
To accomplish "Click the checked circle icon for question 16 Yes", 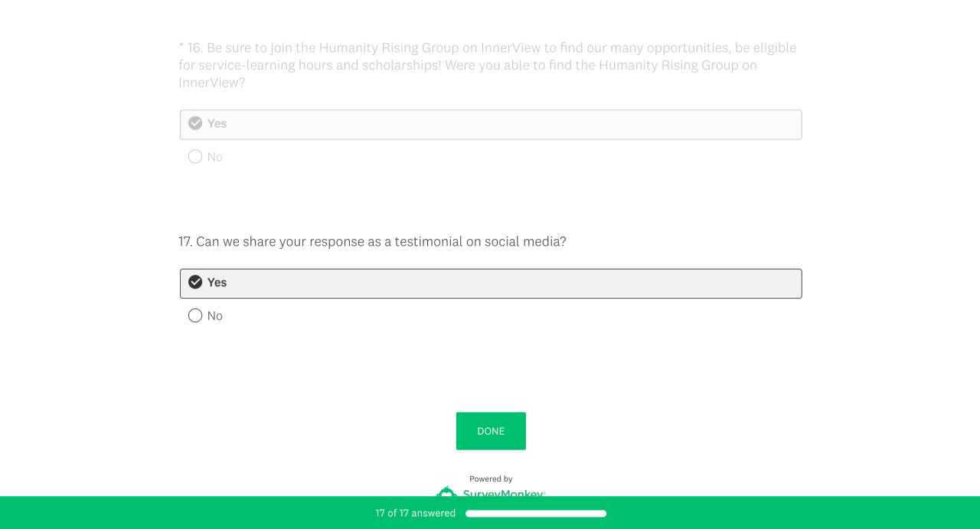I will (195, 123).
